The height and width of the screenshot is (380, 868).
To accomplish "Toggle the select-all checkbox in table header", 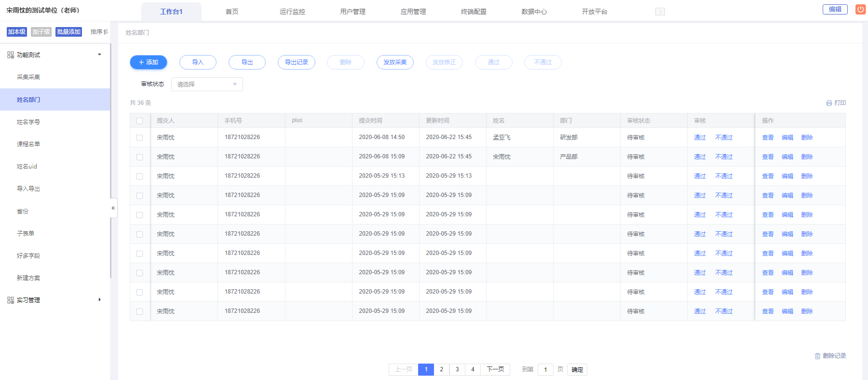I will pos(140,121).
